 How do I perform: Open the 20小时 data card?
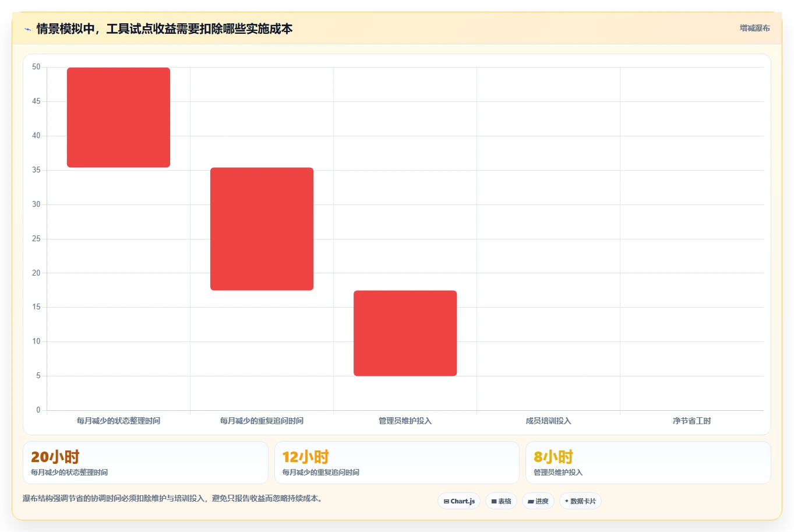click(x=146, y=463)
